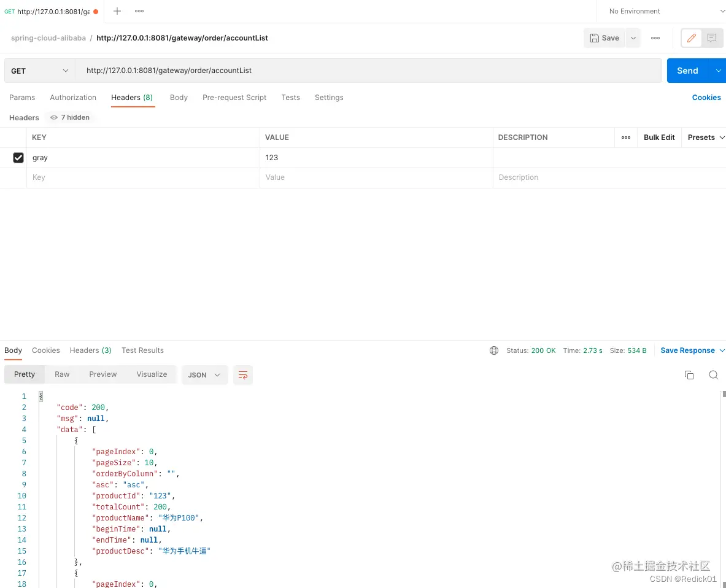Open the GET method dropdown
This screenshot has width=726, height=588.
pyautogui.click(x=40, y=71)
